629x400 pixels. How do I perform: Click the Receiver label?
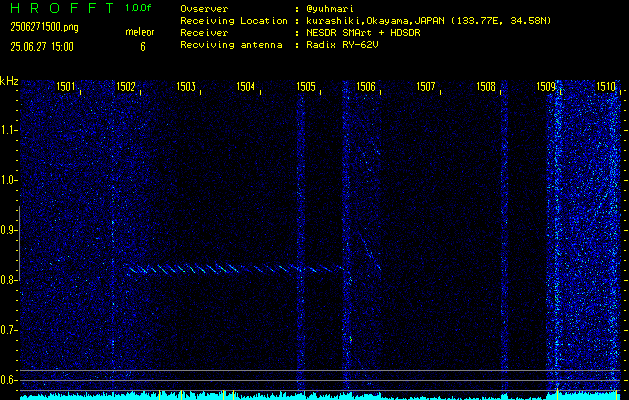[x=204, y=33]
